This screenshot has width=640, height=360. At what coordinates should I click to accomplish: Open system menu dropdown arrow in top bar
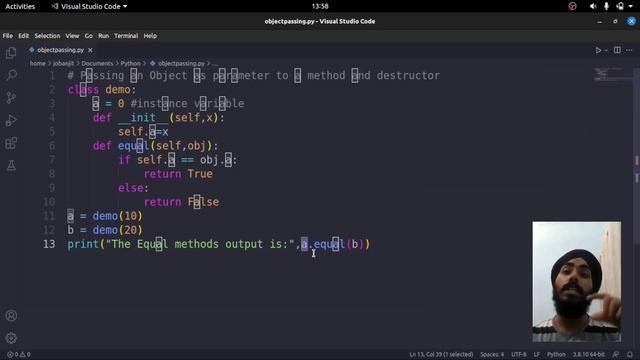click(631, 6)
